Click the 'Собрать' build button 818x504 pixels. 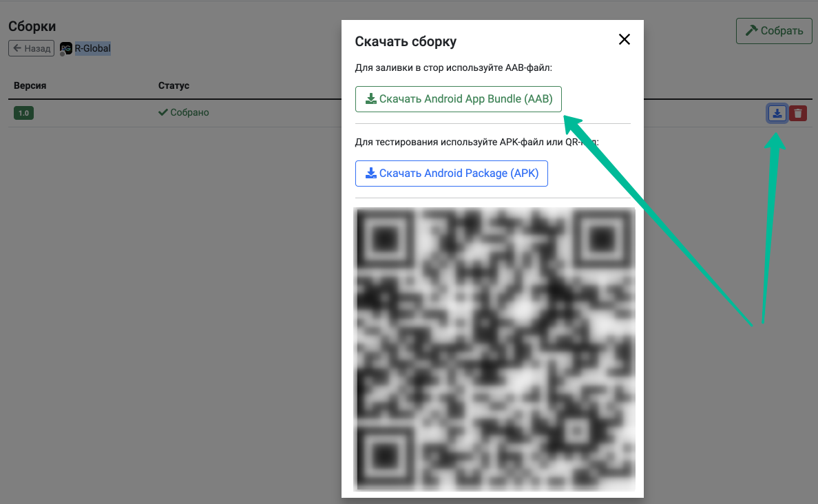tap(774, 31)
